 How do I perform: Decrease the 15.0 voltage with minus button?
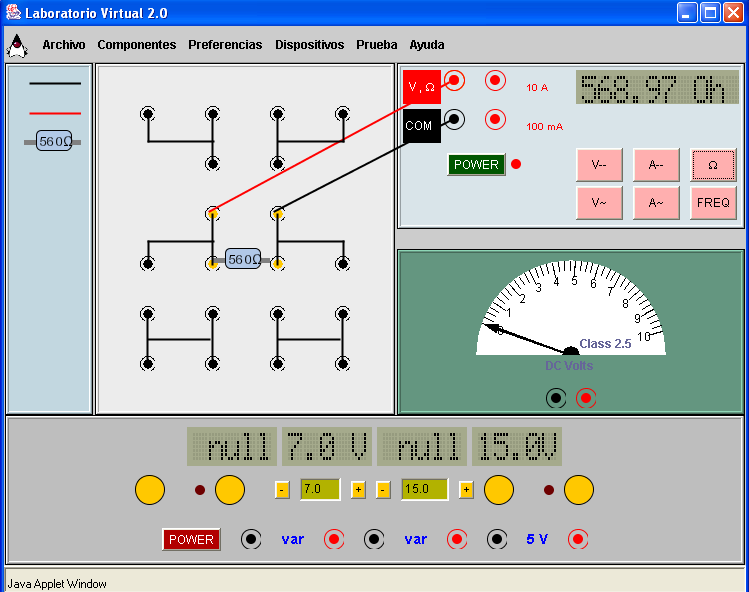click(383, 489)
